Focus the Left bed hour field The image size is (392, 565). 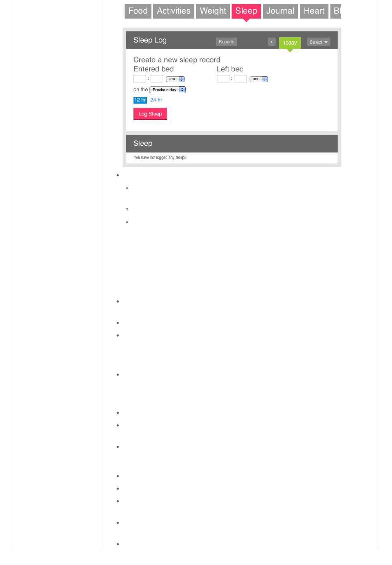point(223,79)
